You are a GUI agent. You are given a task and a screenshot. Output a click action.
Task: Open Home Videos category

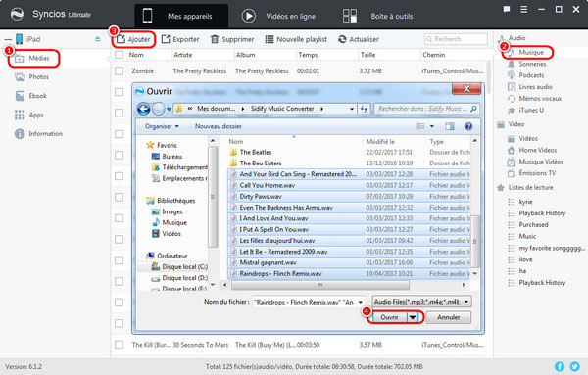click(538, 150)
